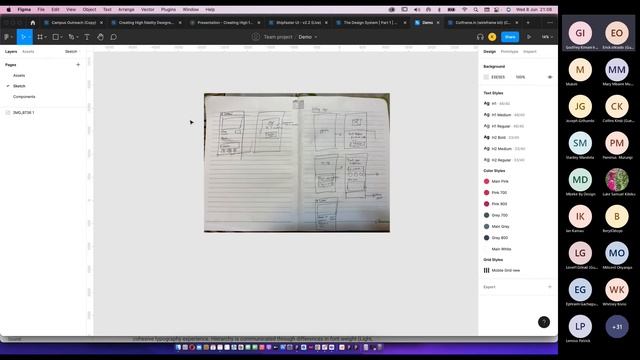Close the Campus Outreach (Copy) tab
The height and width of the screenshot is (360, 640).
tap(101, 23)
